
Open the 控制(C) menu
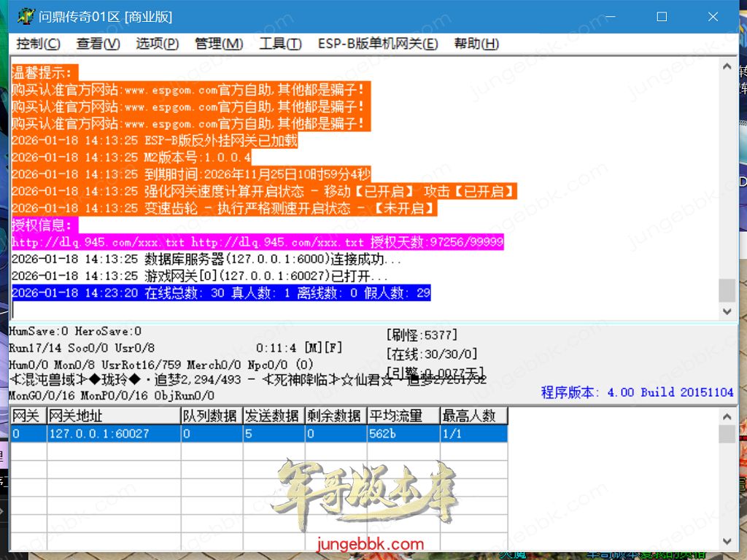tap(38, 44)
